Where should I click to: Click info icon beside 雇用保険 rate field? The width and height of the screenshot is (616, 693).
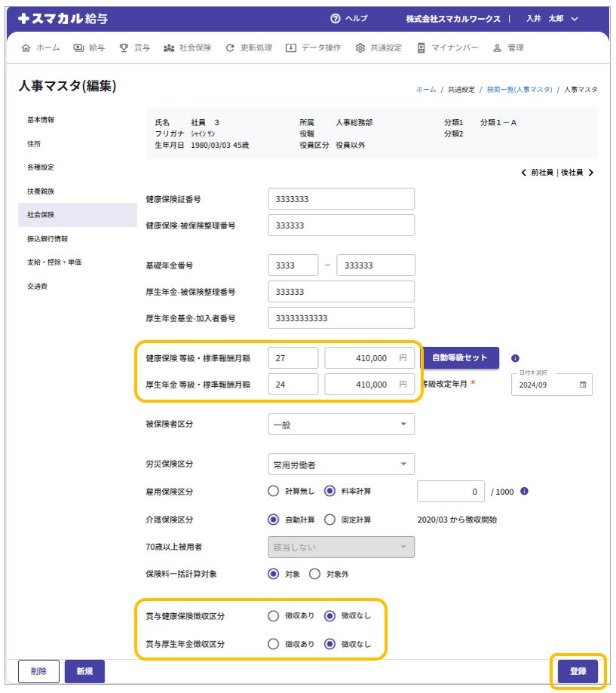(x=524, y=492)
